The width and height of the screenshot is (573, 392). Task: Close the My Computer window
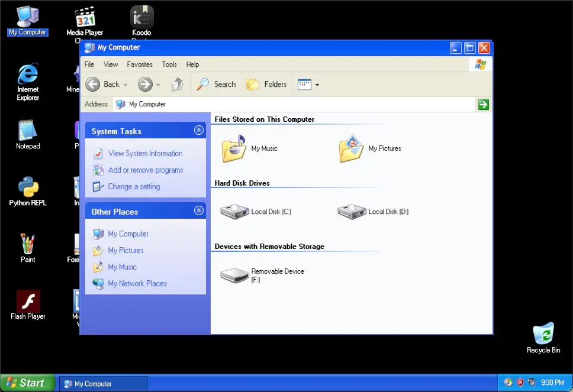click(484, 48)
